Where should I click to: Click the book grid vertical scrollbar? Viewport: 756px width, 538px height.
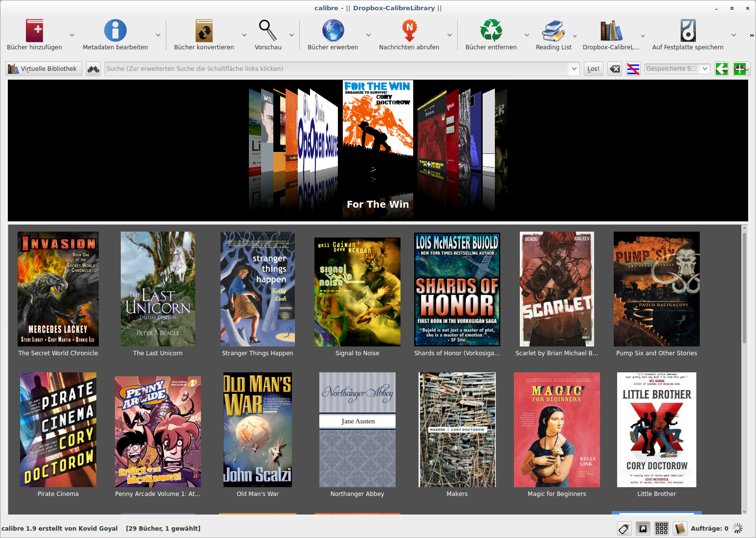point(744,369)
